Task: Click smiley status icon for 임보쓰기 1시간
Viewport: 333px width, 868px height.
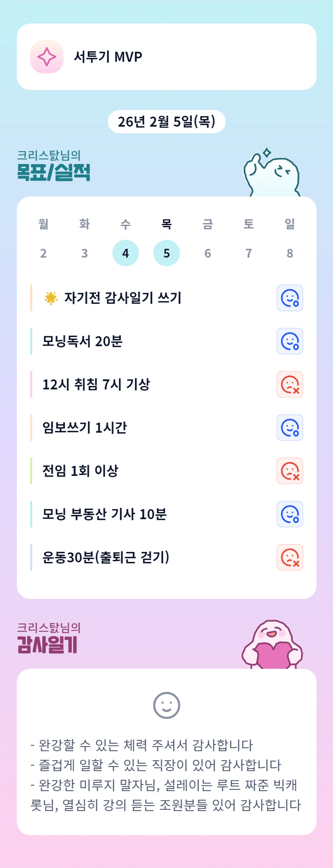Action: point(290,428)
